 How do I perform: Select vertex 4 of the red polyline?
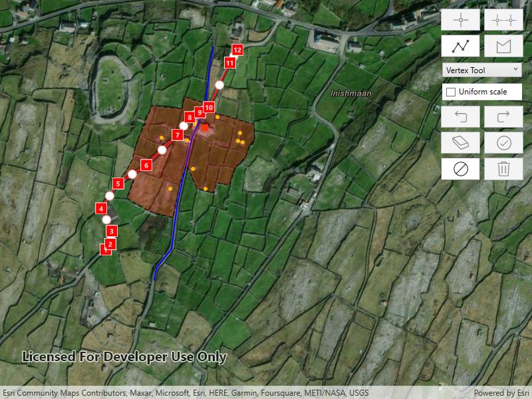click(x=101, y=208)
